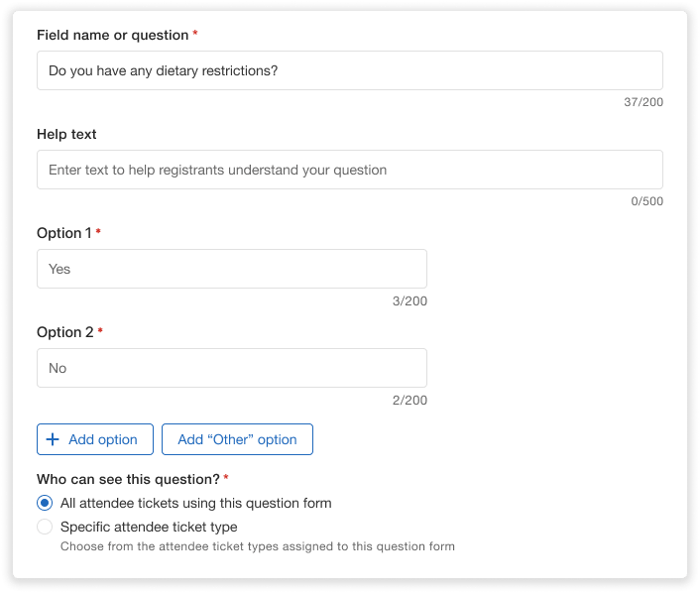Click the Add "Other" option button

[237, 439]
